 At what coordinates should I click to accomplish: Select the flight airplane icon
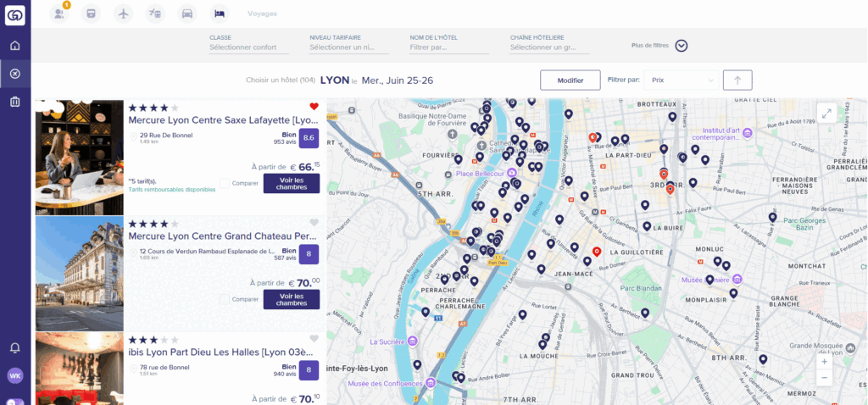click(x=124, y=14)
